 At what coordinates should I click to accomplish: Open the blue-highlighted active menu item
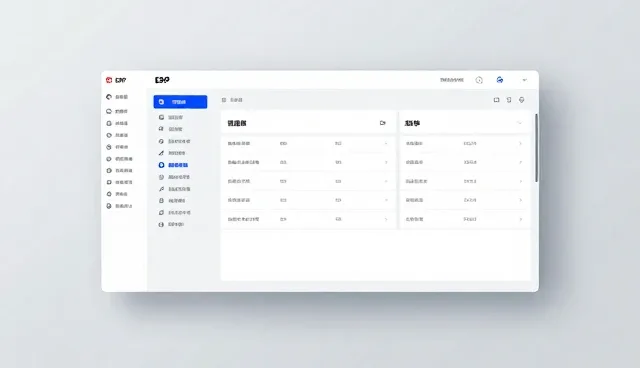pos(173,165)
